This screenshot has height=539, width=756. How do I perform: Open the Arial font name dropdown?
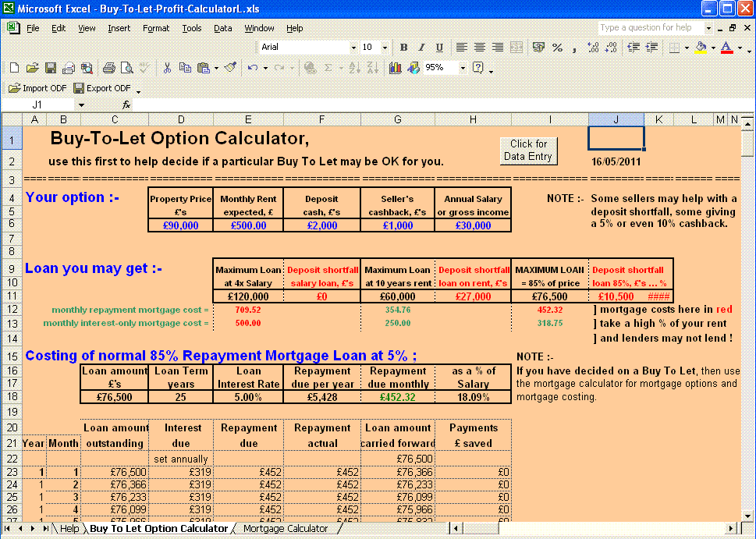[353, 48]
